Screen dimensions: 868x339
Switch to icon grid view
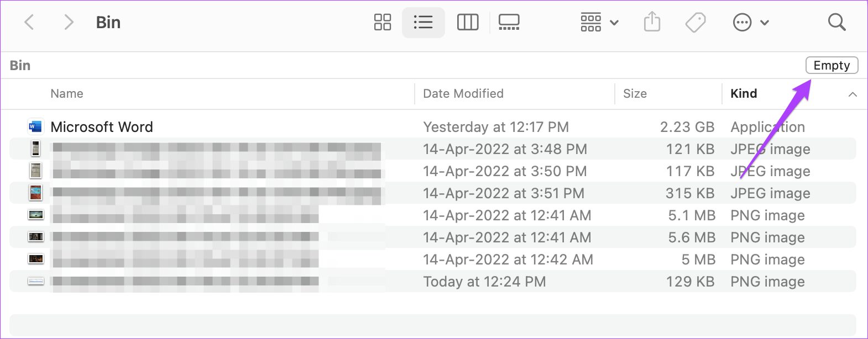pyautogui.click(x=382, y=23)
